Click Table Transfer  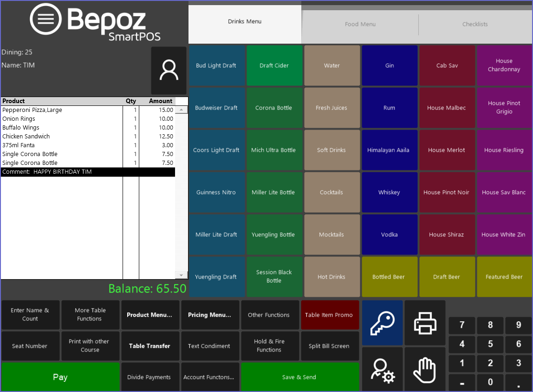[149, 346]
